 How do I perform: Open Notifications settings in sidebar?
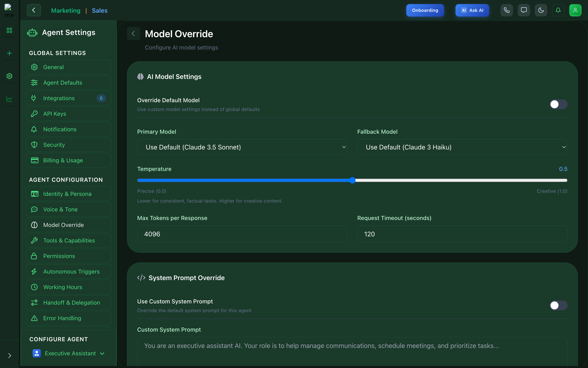(x=69, y=129)
